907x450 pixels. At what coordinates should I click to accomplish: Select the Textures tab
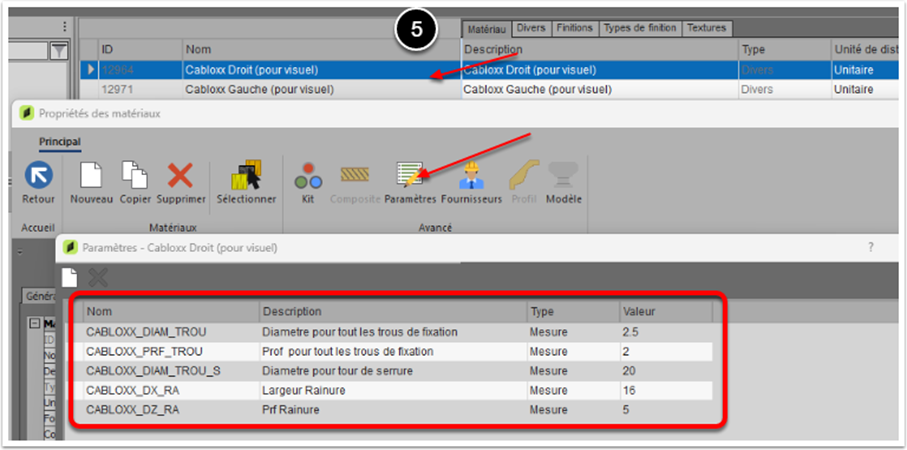(x=706, y=28)
